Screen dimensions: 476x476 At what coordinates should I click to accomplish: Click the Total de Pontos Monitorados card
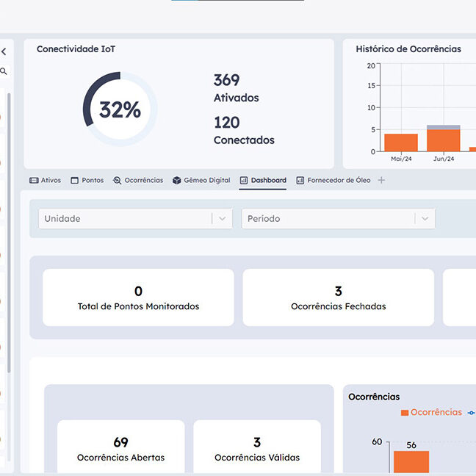click(x=138, y=297)
